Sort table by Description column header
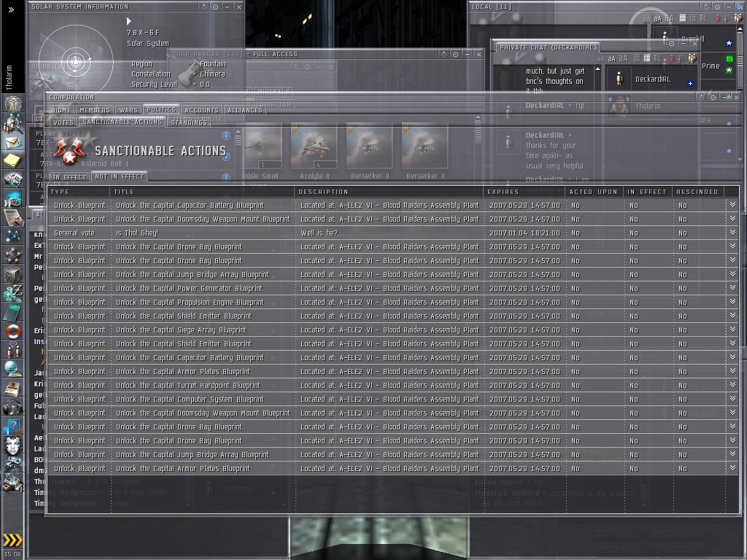This screenshot has height=560, width=747. [390, 192]
